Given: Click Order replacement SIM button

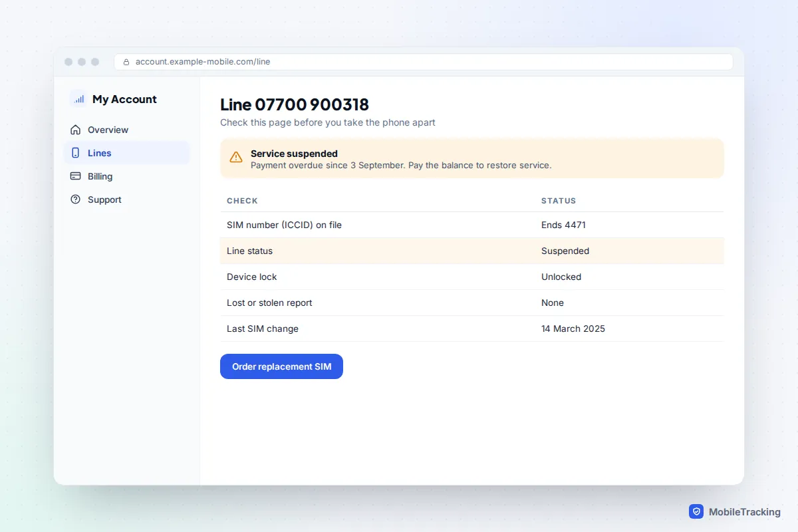Looking at the screenshot, I should (x=281, y=366).
